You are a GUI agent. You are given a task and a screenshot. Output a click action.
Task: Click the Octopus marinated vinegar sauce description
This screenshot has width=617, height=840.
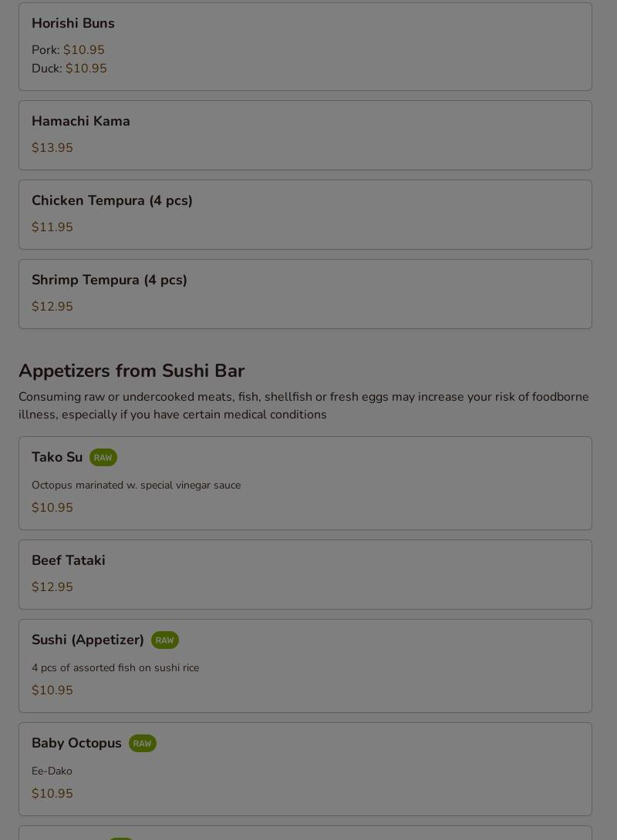click(x=137, y=486)
